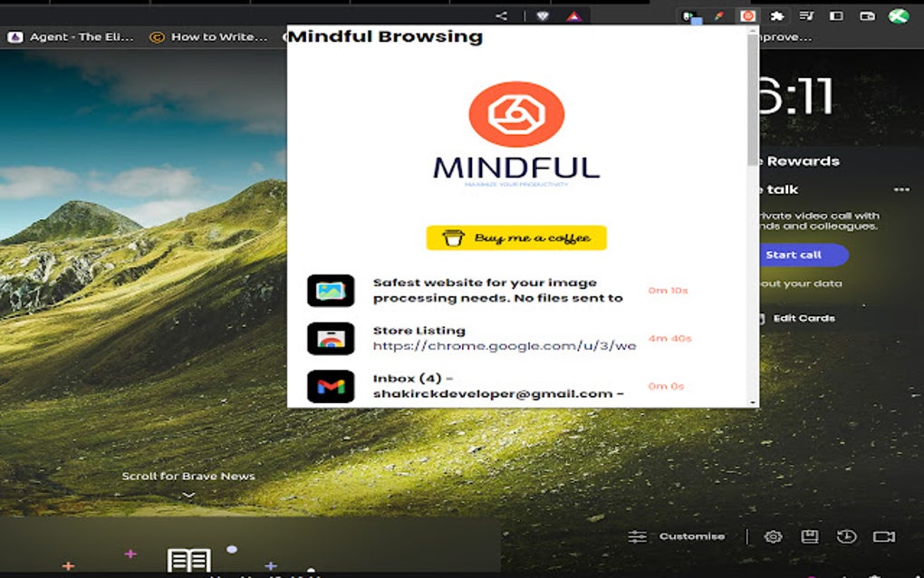Open the settings gear beside Customise

coord(773,536)
